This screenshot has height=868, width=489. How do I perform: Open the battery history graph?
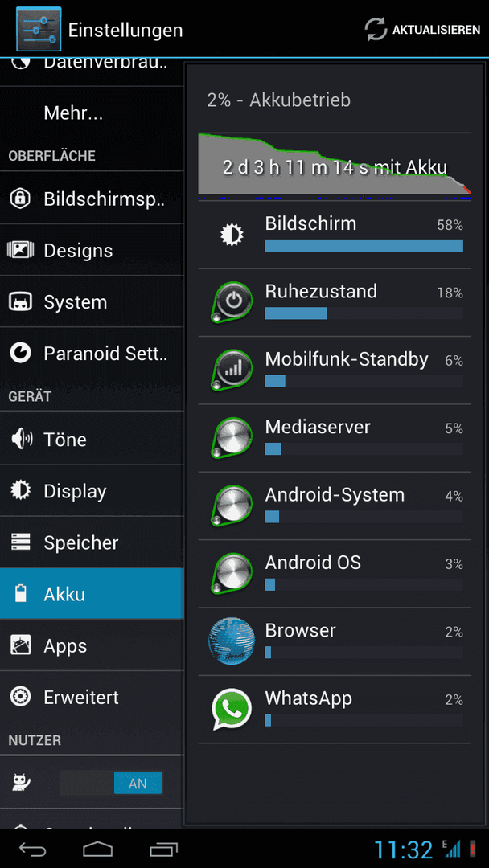pos(335,166)
